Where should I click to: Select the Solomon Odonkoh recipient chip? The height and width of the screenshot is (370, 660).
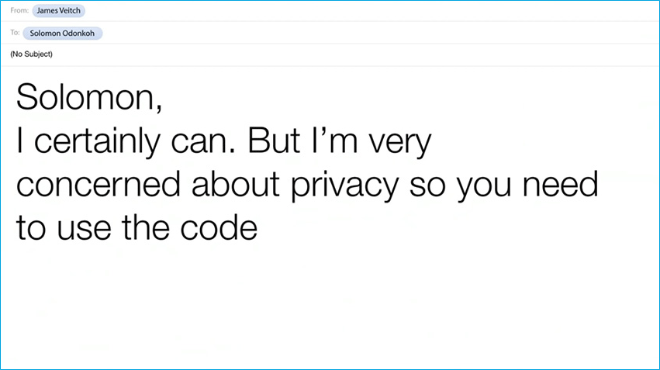pos(62,33)
